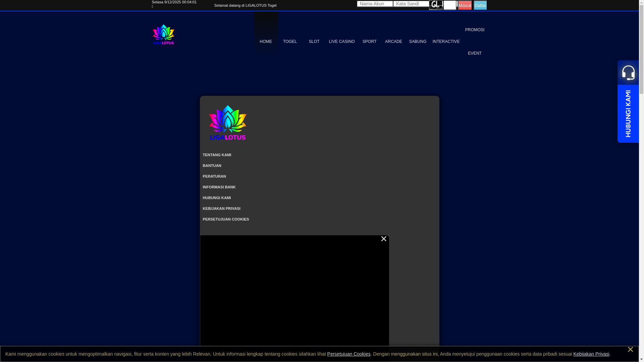
Task: Open the TOGEL menu
Action: [x=290, y=42]
